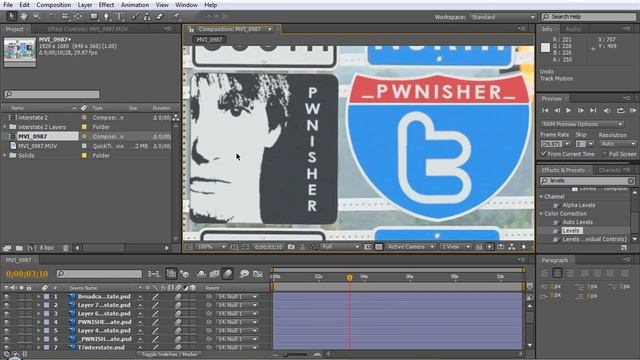Collapse the Color Correction category
640x360 pixels.
pyautogui.click(x=542, y=213)
